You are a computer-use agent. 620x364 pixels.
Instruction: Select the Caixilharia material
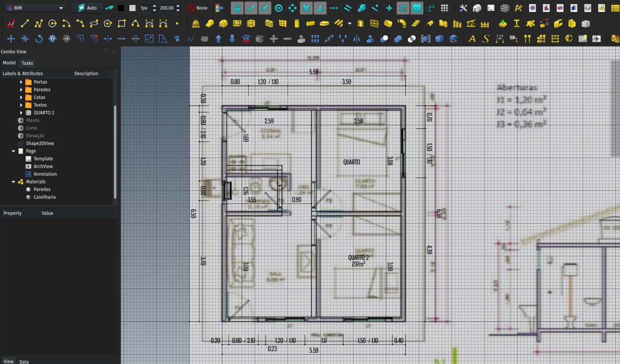[x=44, y=197]
